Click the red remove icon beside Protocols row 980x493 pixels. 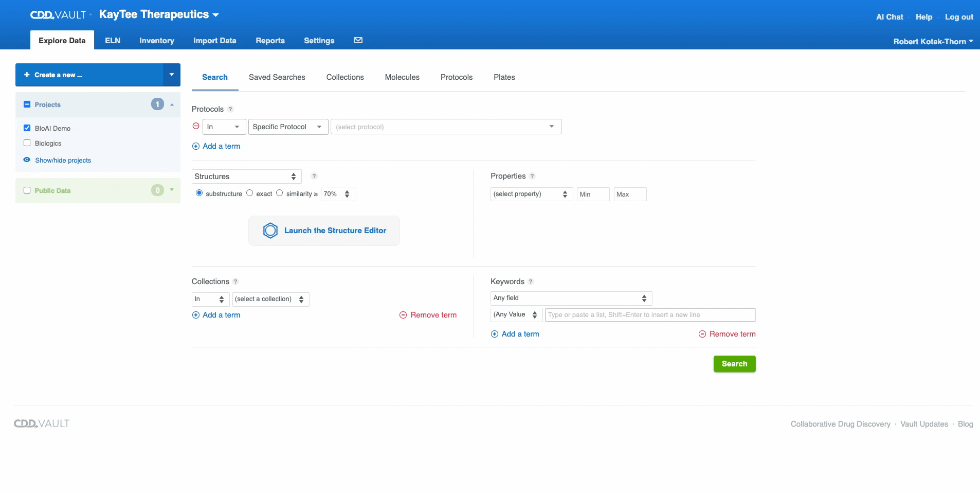tap(196, 126)
